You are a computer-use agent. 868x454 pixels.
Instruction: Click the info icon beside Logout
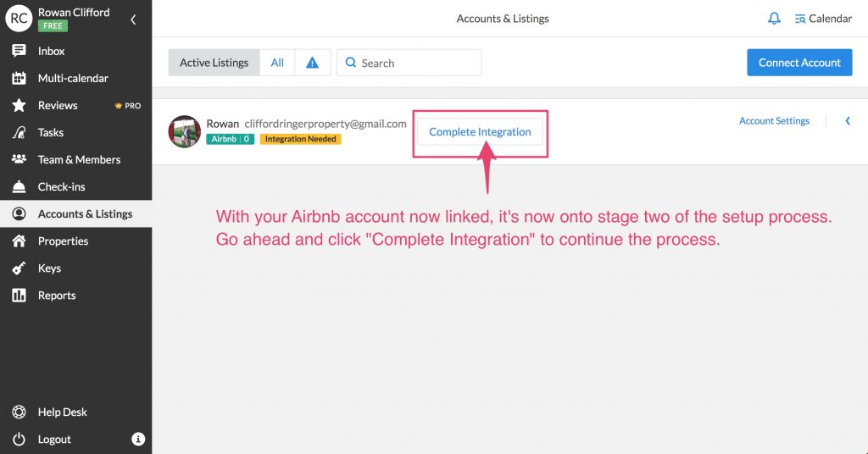tap(138, 439)
